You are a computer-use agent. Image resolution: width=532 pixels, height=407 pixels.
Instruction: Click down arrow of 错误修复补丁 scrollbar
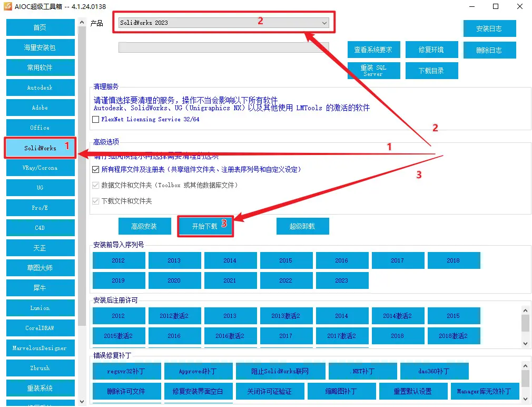tap(525, 399)
